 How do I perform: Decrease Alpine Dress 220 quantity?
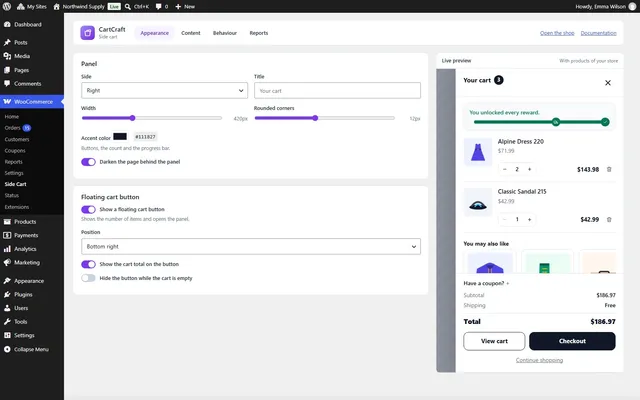coord(505,169)
